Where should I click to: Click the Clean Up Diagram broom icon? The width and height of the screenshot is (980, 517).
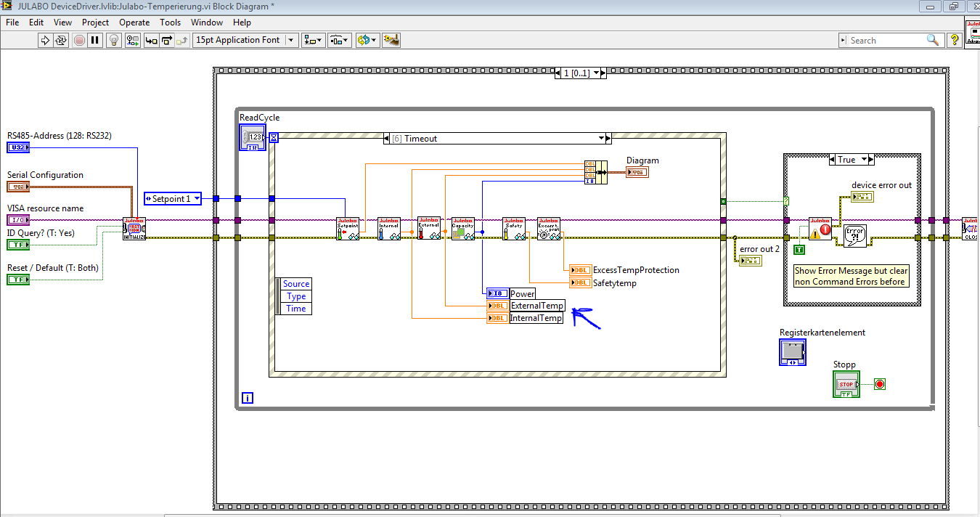coord(391,41)
